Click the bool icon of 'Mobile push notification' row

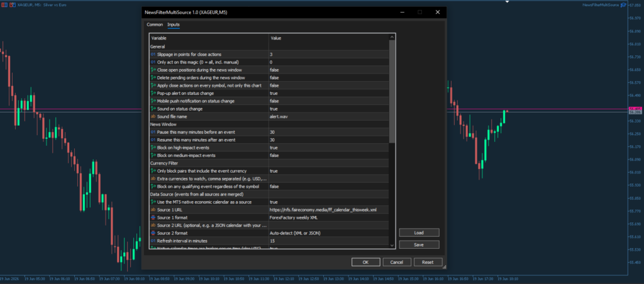153,101
